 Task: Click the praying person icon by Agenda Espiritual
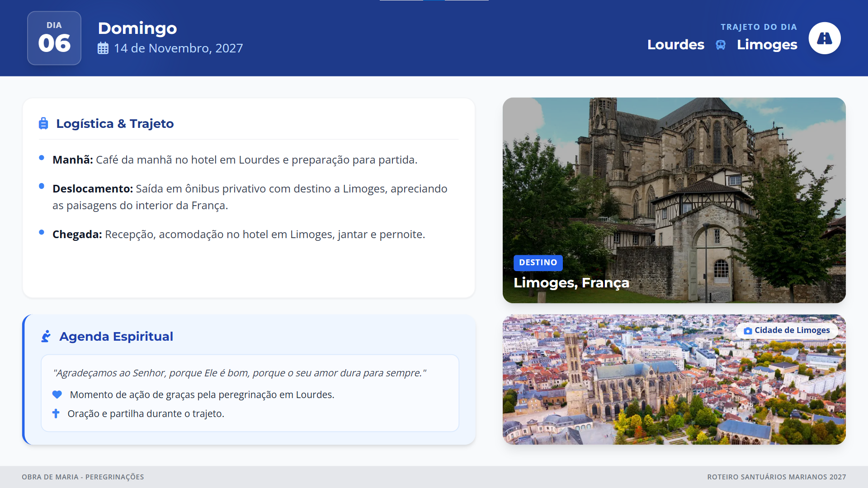point(46,336)
